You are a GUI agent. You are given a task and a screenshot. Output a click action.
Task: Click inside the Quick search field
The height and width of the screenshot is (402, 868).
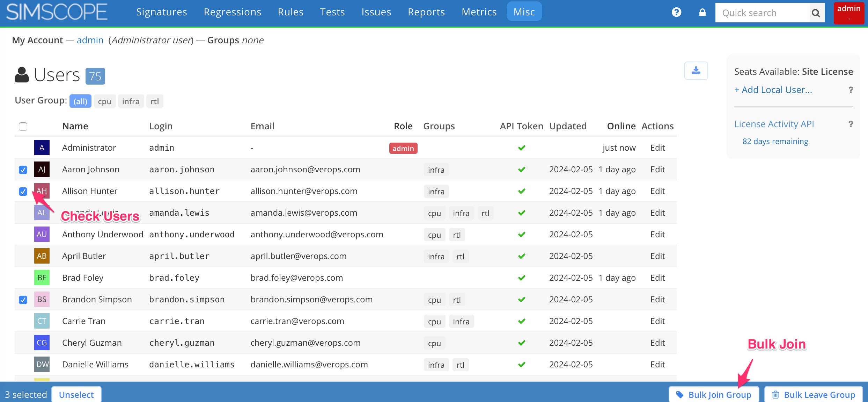(x=762, y=13)
